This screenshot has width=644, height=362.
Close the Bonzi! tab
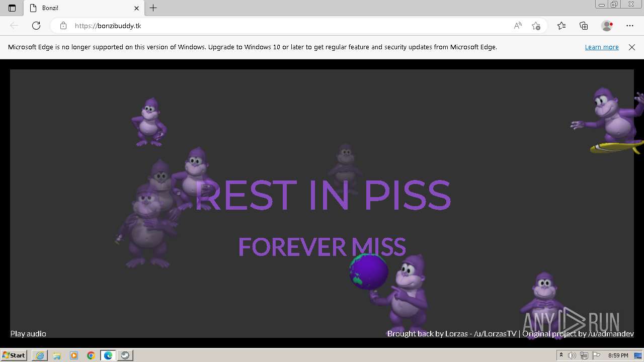(x=136, y=8)
